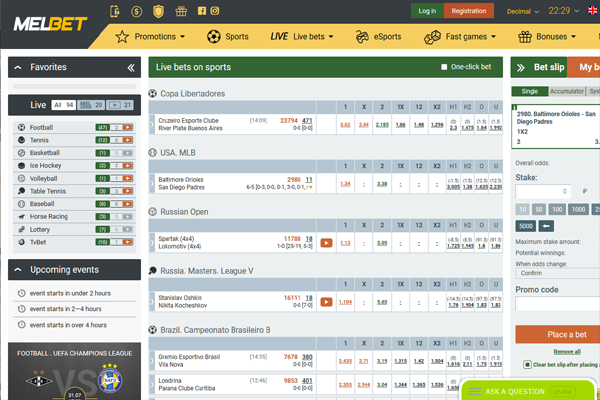The height and width of the screenshot is (400, 600).
Task: Show Ice Hockey events with video streams
Action: [x=127, y=166]
